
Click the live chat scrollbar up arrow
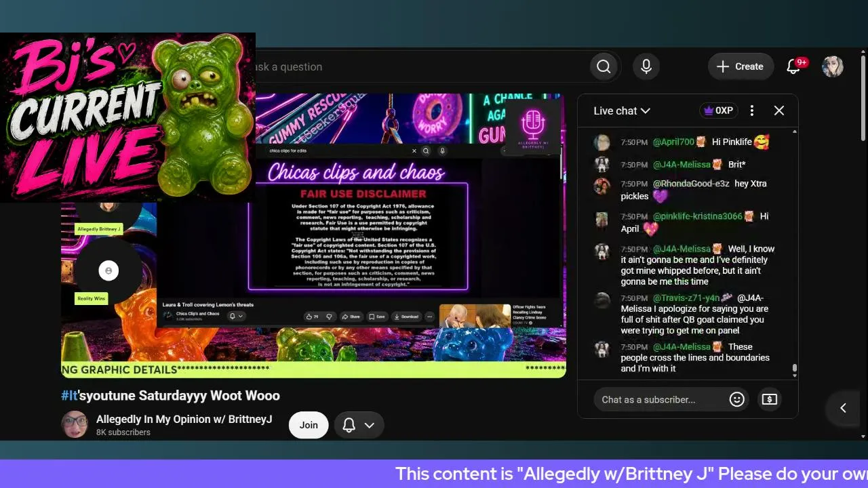pyautogui.click(x=795, y=131)
